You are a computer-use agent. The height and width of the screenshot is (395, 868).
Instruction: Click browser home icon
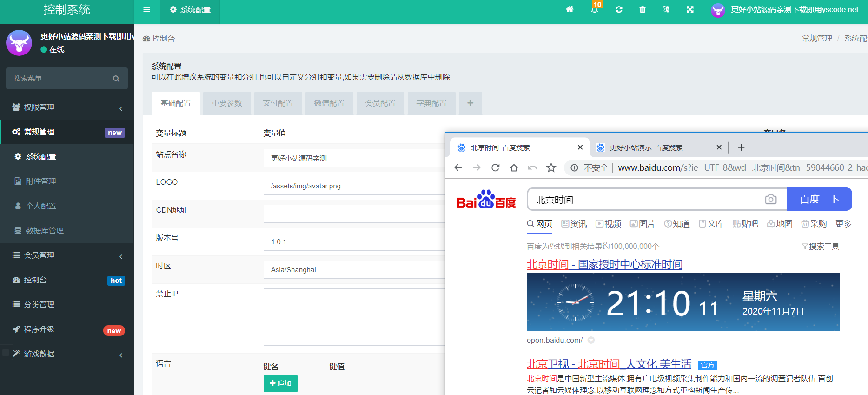514,167
